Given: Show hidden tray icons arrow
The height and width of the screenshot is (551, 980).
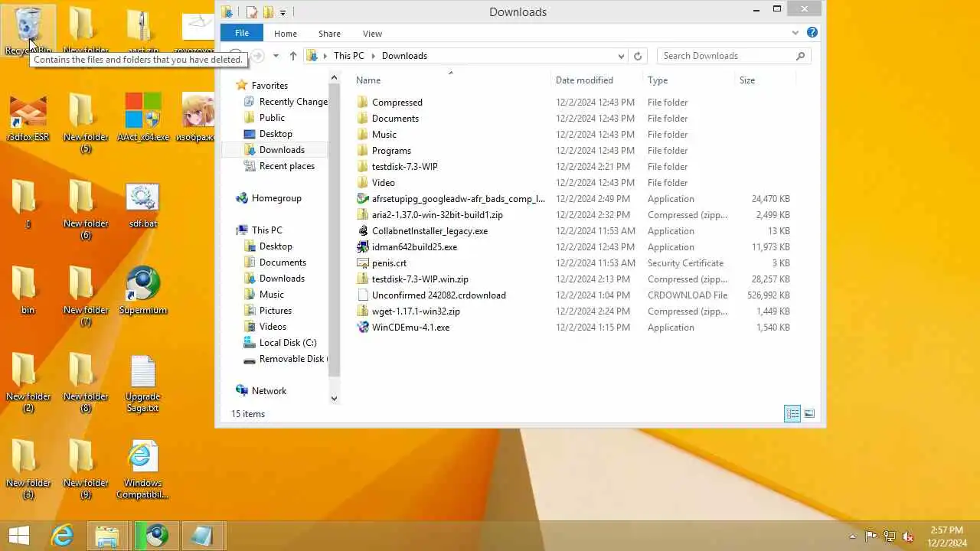Looking at the screenshot, I should [x=852, y=536].
